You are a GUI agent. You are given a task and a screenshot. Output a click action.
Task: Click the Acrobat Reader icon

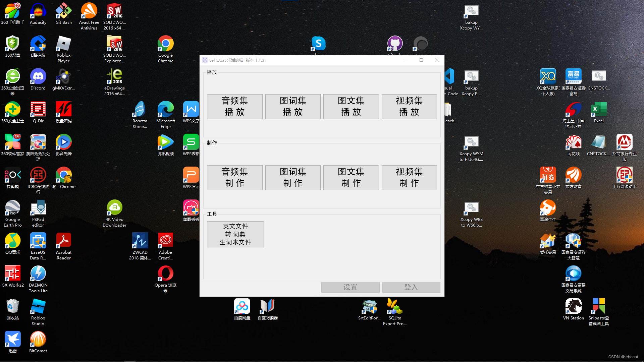click(x=63, y=241)
